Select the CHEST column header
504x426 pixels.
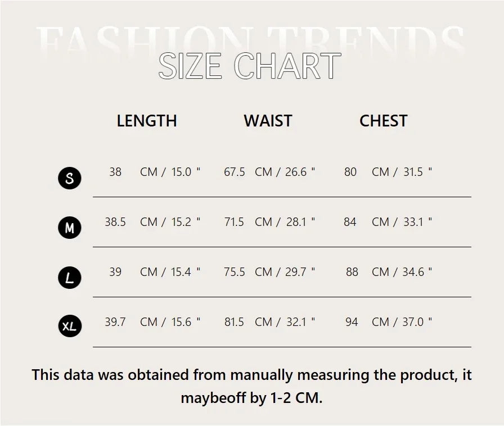tap(383, 121)
